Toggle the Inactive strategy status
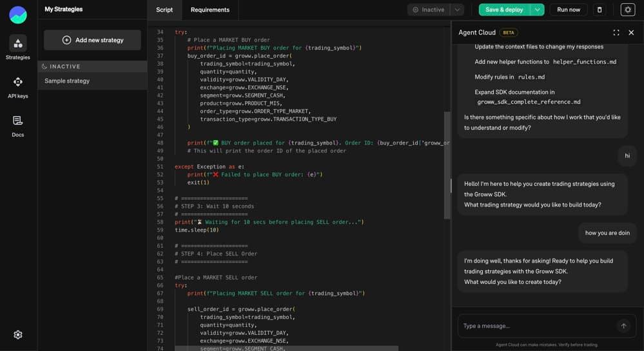This screenshot has height=351, width=644. coord(429,10)
